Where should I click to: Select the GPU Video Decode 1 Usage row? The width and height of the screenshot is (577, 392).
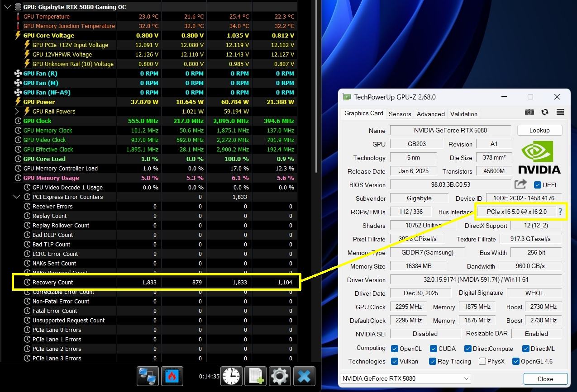156,187
